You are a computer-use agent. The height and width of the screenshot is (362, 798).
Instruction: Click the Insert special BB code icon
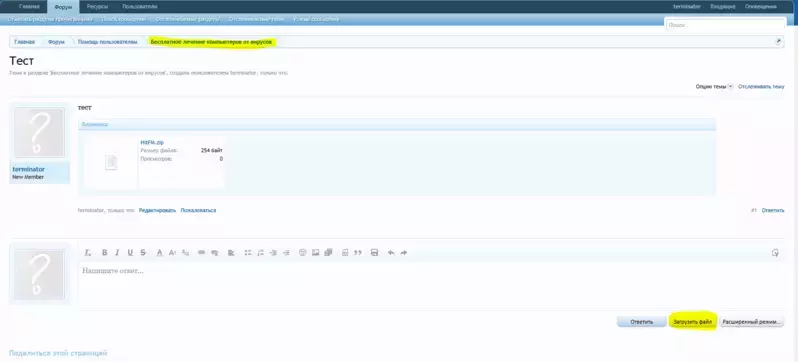coord(345,253)
